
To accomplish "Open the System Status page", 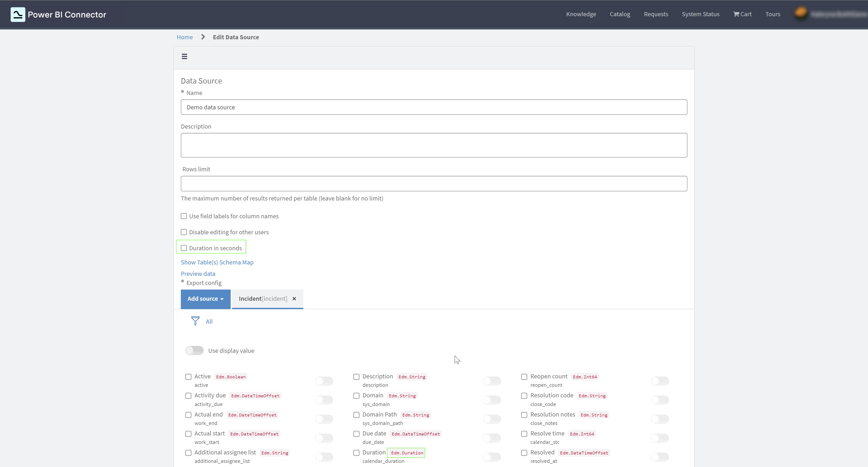I will click(700, 14).
